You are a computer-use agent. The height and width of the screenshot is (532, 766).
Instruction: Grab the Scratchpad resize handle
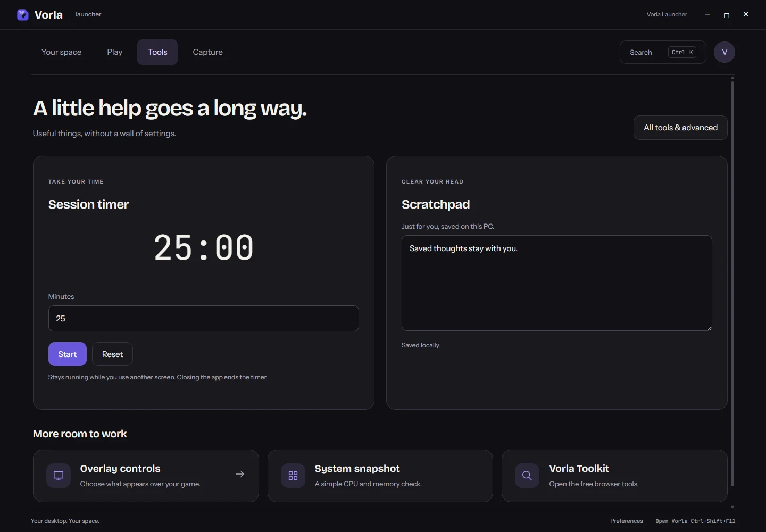pyautogui.click(x=709, y=328)
